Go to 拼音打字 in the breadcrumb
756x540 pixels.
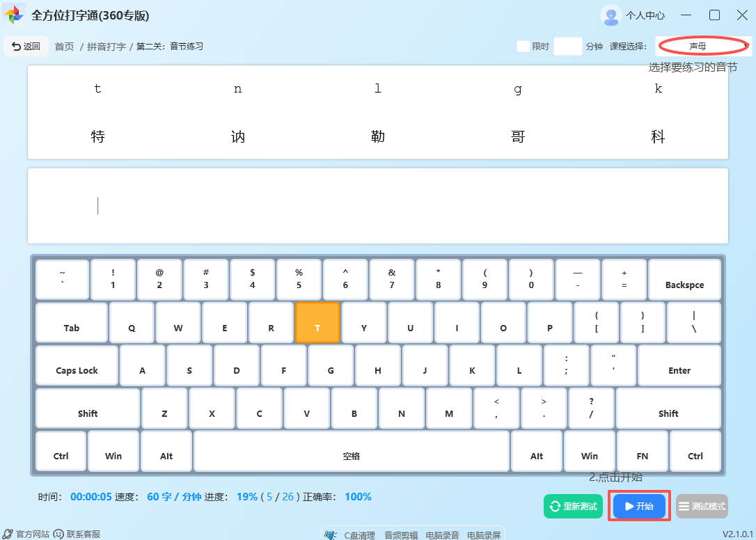(107, 47)
